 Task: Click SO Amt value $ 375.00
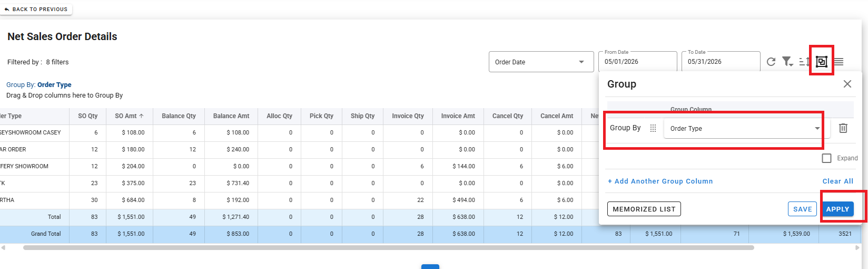pyautogui.click(x=133, y=183)
